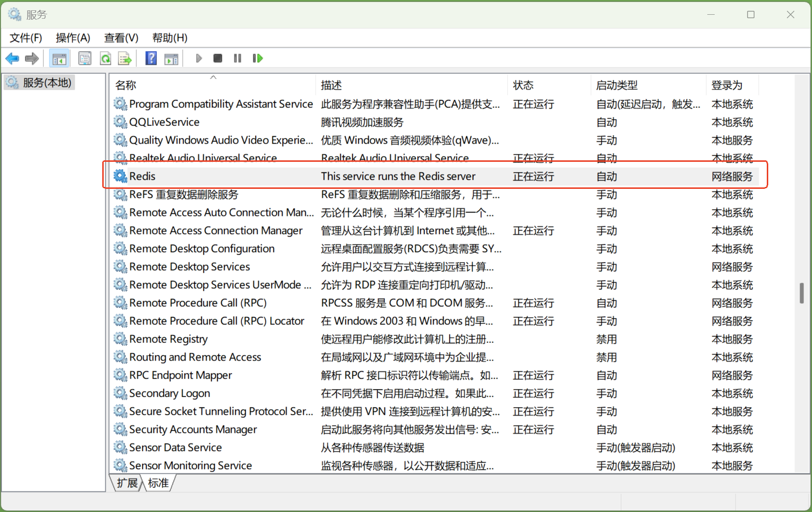Open the 查看(V) menu
The height and width of the screenshot is (512, 812).
click(x=121, y=38)
